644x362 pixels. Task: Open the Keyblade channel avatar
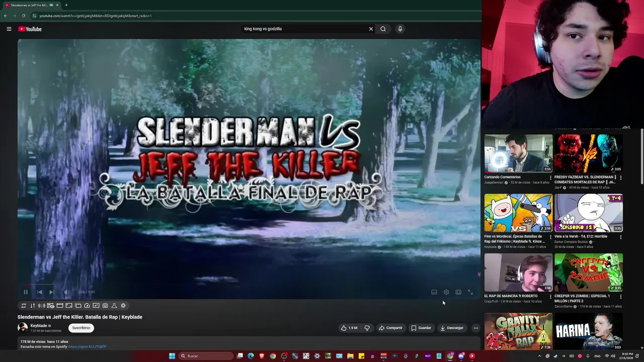tap(23, 328)
